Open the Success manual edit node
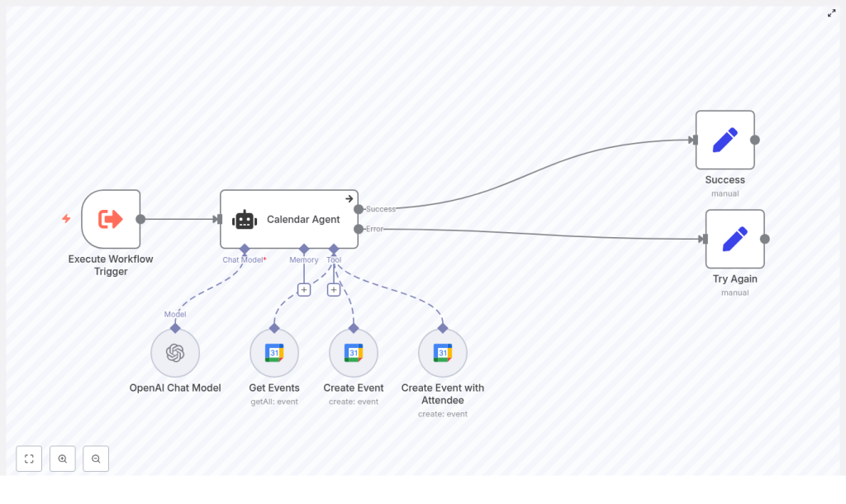Image resolution: width=846 pixels, height=504 pixels. tap(725, 139)
